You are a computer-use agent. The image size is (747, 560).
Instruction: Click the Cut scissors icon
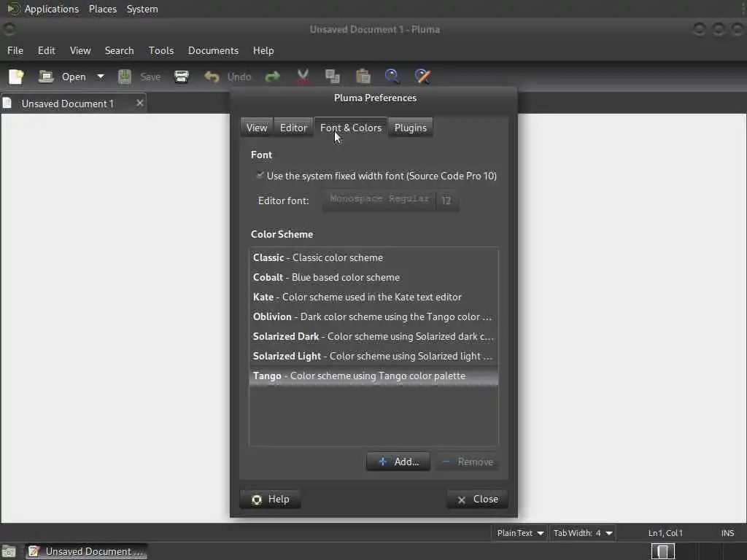(x=303, y=77)
